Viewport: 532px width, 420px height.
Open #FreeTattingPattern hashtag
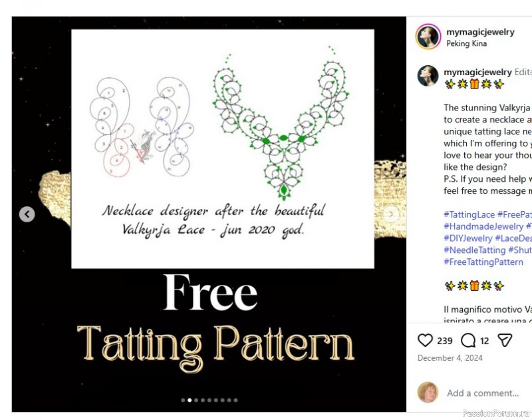483,262
